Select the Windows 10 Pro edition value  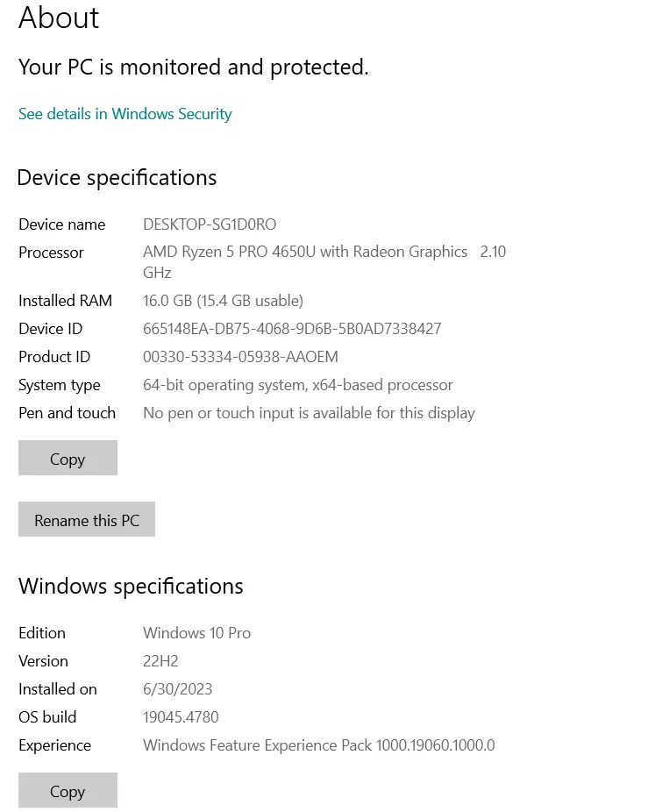point(196,633)
